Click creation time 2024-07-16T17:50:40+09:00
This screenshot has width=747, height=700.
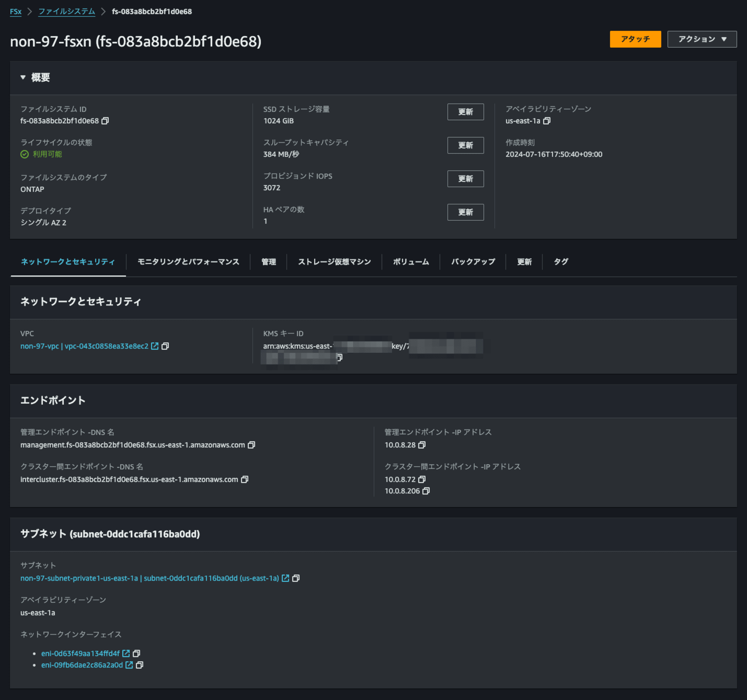554,154
